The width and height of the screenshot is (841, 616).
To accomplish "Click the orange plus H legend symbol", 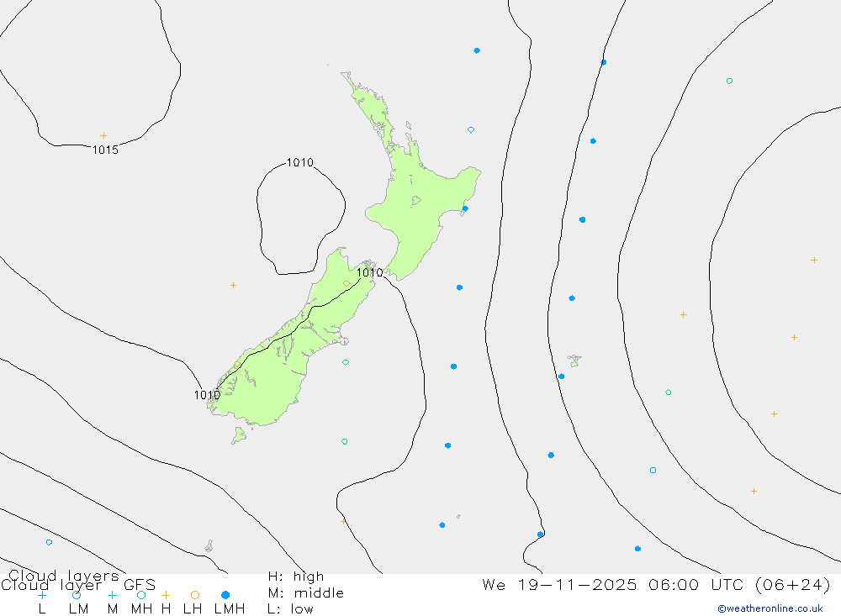I will pyautogui.click(x=166, y=595).
